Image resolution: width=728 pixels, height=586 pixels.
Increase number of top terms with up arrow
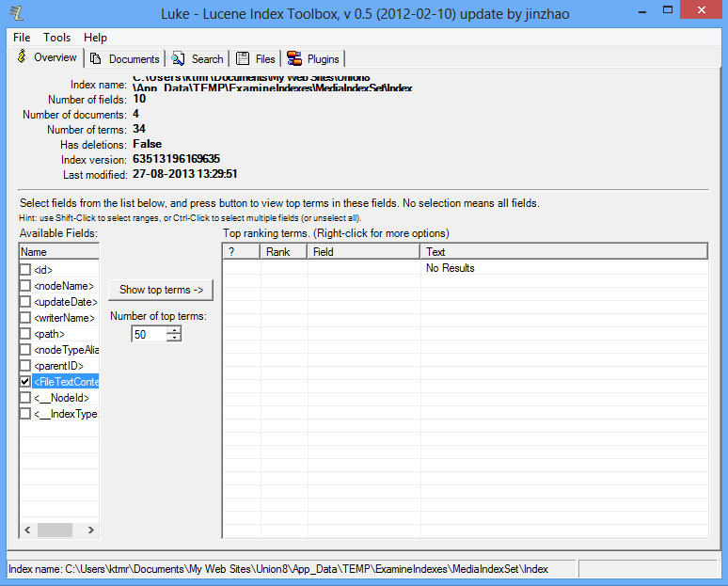pos(174,330)
